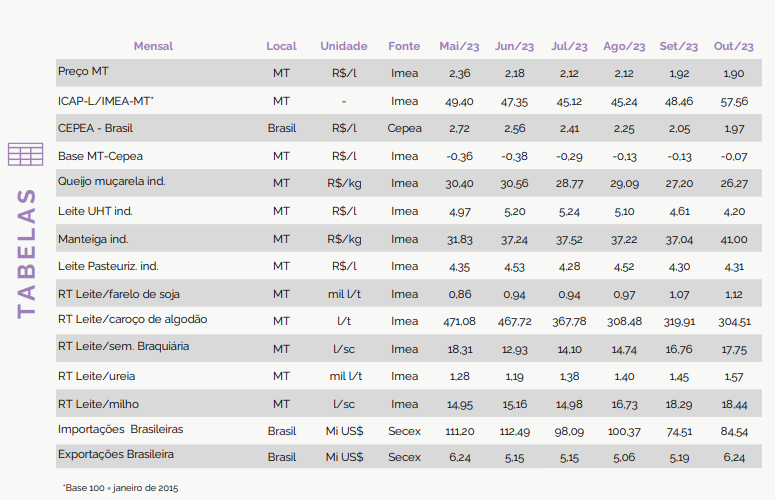Viewport: 775px width, 500px height.
Task: Select the Mai/23 column header
Action: pos(459,46)
